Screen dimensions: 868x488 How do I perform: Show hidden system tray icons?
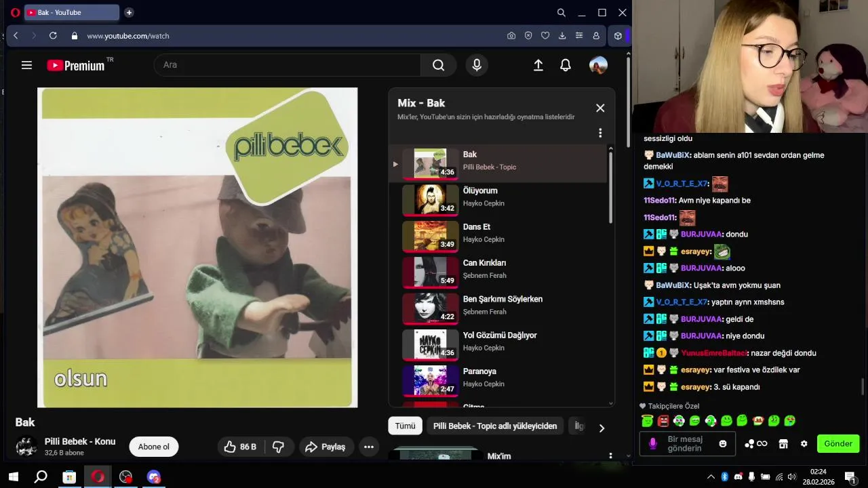point(711,477)
